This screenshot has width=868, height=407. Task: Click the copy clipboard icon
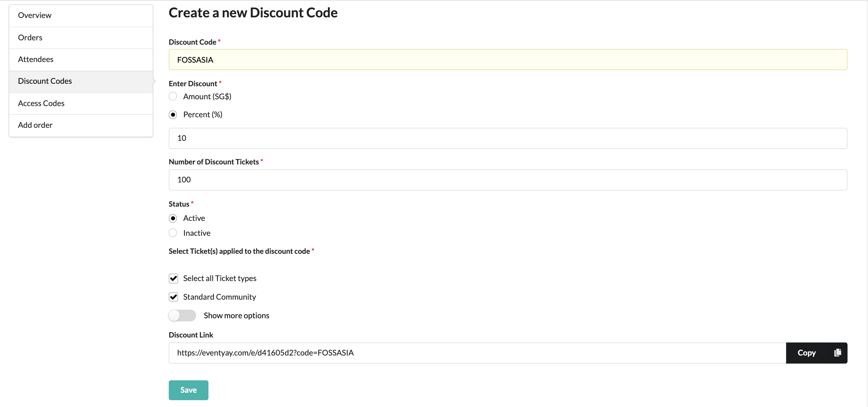coord(838,352)
